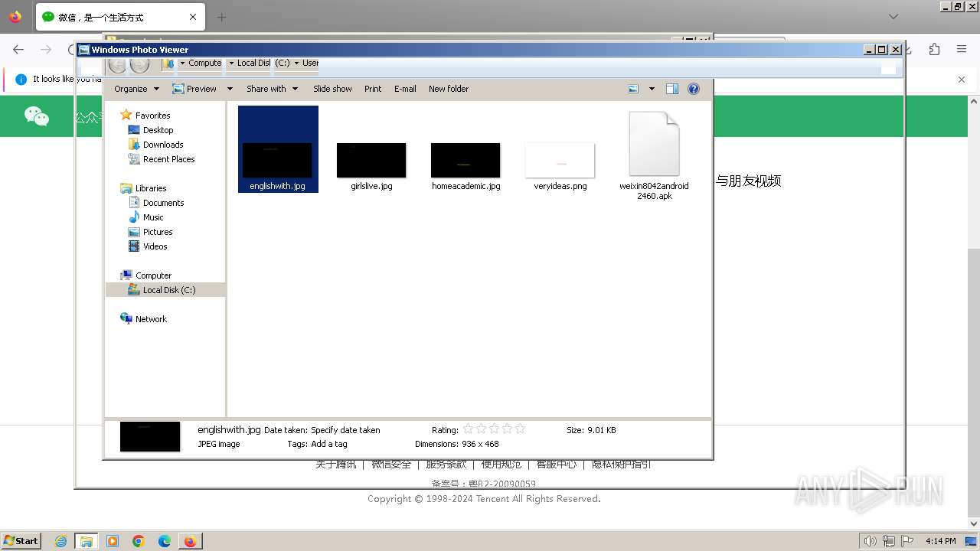Open Windows Media Player taskbar icon

113,541
